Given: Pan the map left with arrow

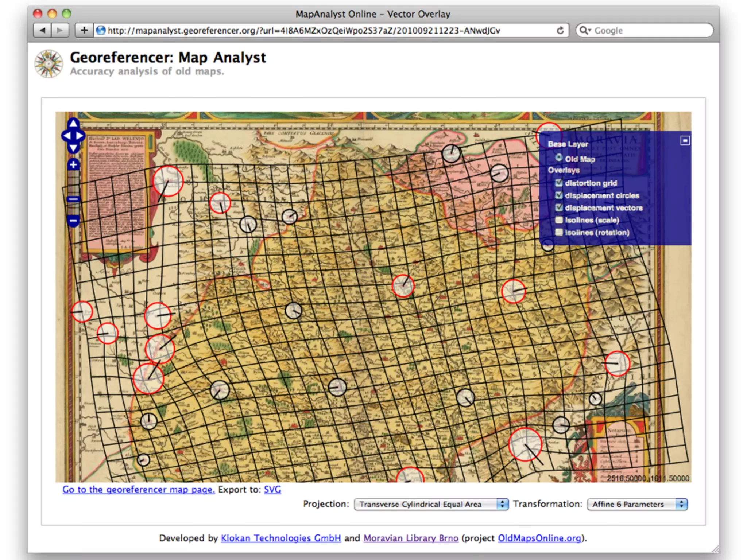Looking at the screenshot, I should point(67,136).
